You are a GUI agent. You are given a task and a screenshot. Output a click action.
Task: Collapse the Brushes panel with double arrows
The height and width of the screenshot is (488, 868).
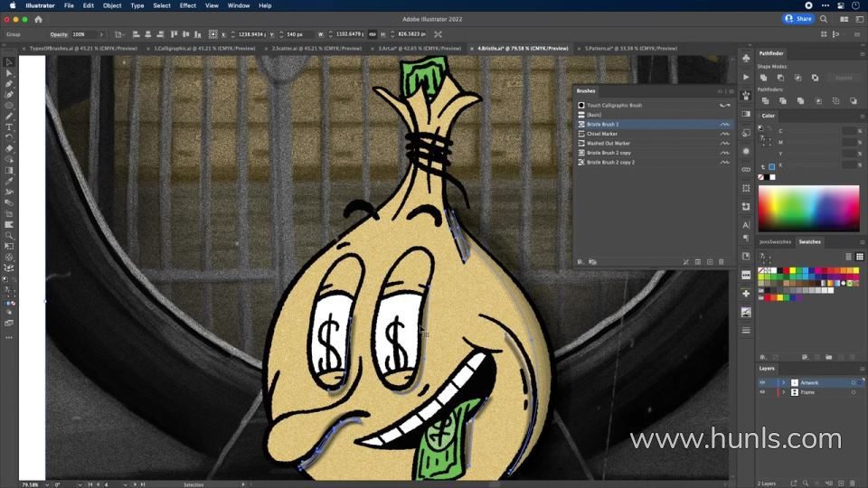tap(721, 91)
